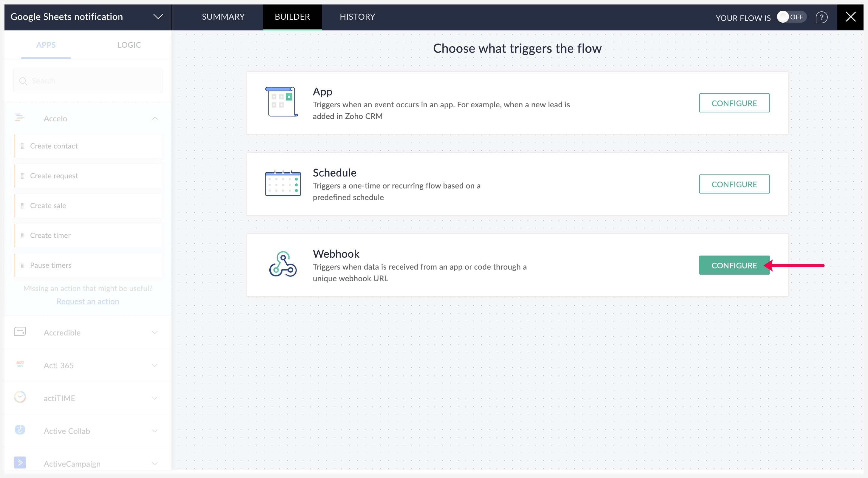
Task: Collapse the Accelo actions list
Action: [x=155, y=118]
